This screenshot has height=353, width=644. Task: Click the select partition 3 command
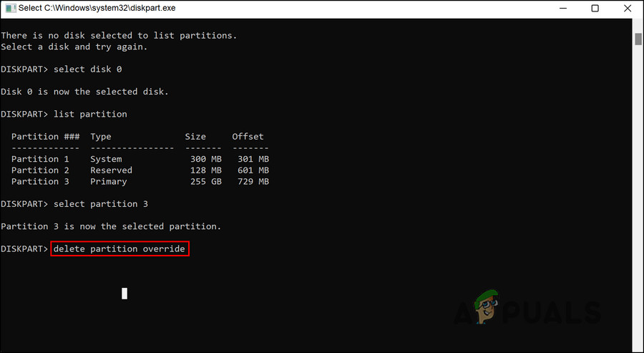[x=101, y=204]
